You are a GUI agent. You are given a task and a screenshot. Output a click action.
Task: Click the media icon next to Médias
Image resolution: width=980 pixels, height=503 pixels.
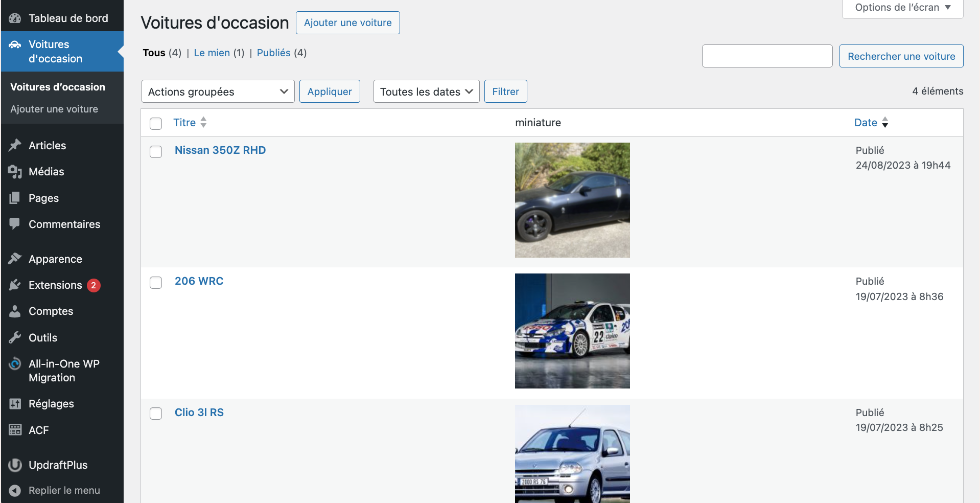(15, 172)
